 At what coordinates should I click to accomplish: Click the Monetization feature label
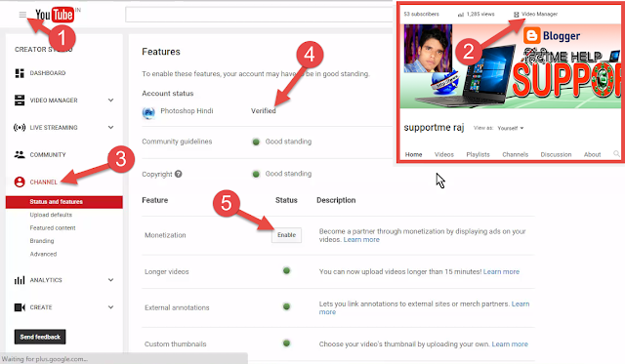[x=165, y=235]
